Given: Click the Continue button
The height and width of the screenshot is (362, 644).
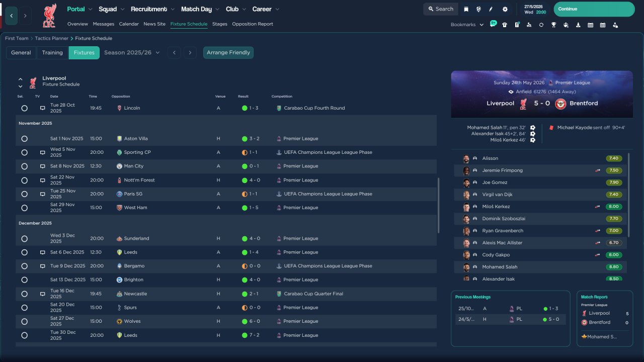Looking at the screenshot, I should [x=594, y=9].
